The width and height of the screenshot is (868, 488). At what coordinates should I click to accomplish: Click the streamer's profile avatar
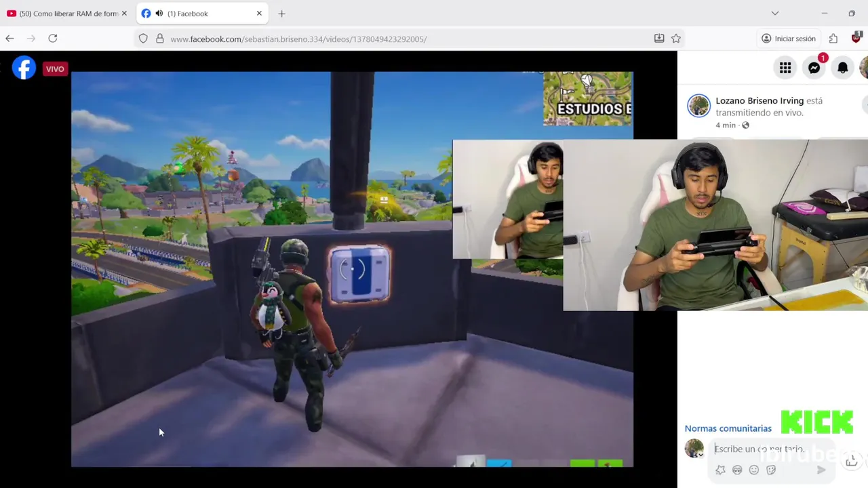[x=698, y=106]
